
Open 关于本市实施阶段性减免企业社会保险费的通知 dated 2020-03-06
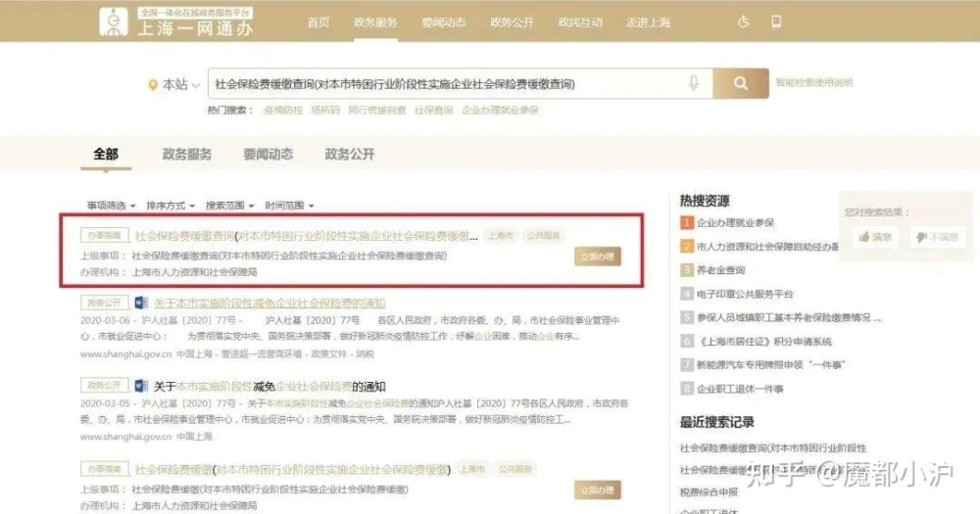pos(269,303)
